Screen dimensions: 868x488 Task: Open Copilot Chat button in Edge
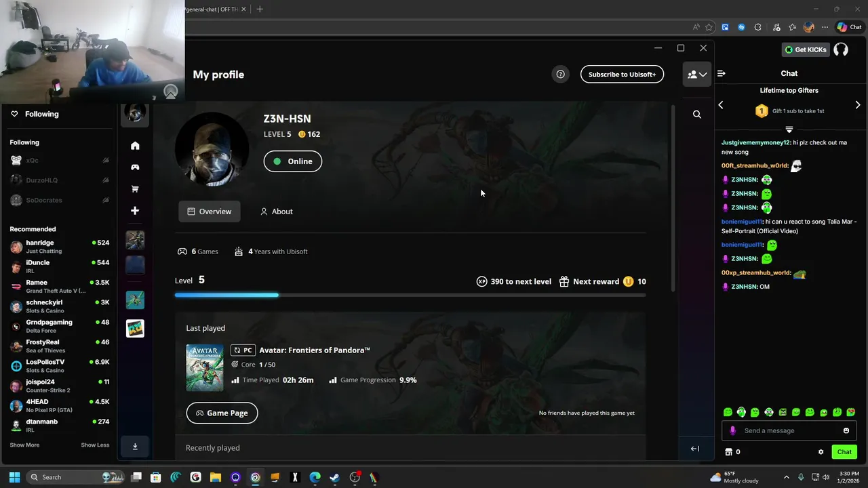click(x=849, y=27)
